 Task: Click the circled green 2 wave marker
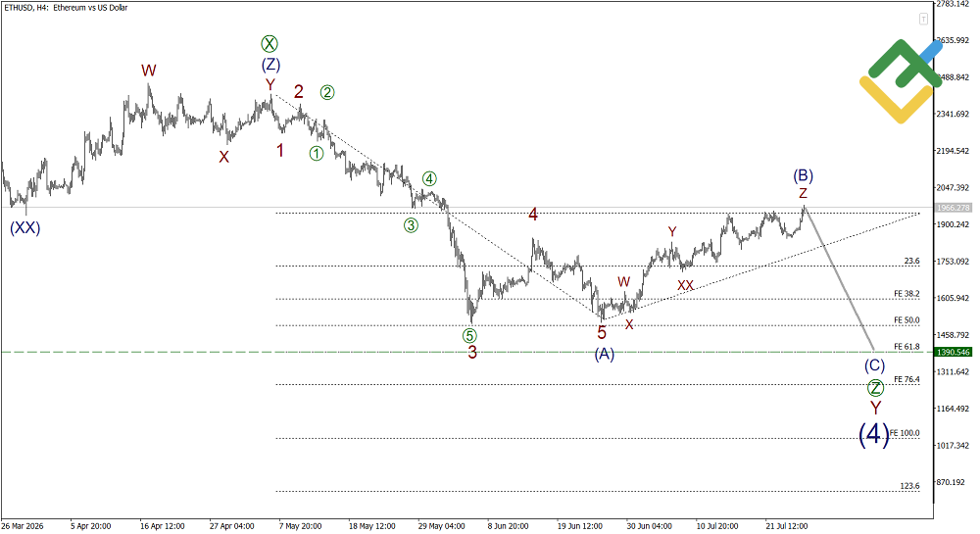pos(327,92)
